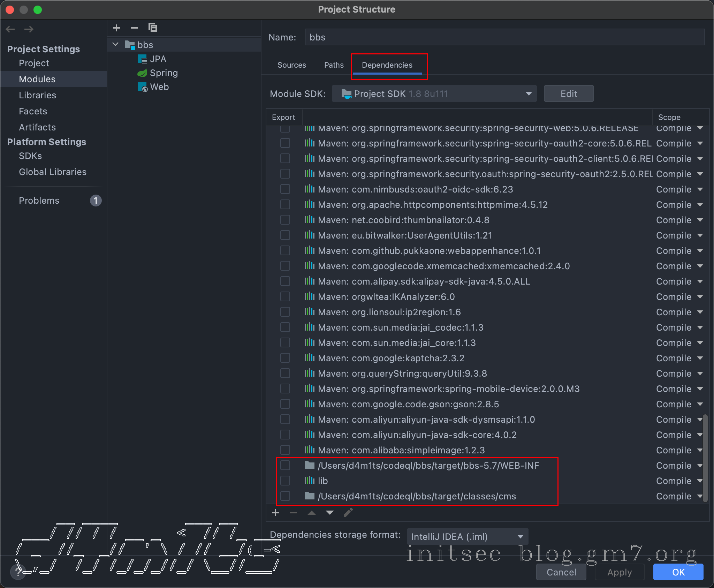Switch to the Paths tab

(x=334, y=65)
